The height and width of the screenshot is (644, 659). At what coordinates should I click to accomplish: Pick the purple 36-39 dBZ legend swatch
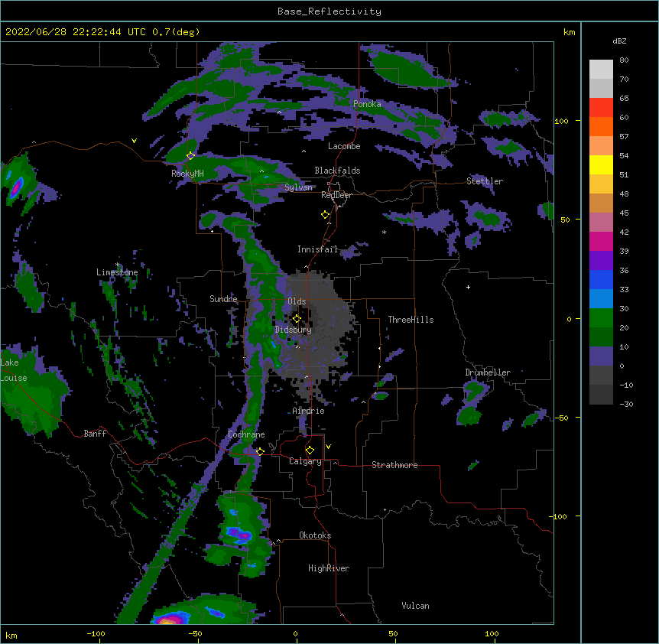[x=601, y=261]
